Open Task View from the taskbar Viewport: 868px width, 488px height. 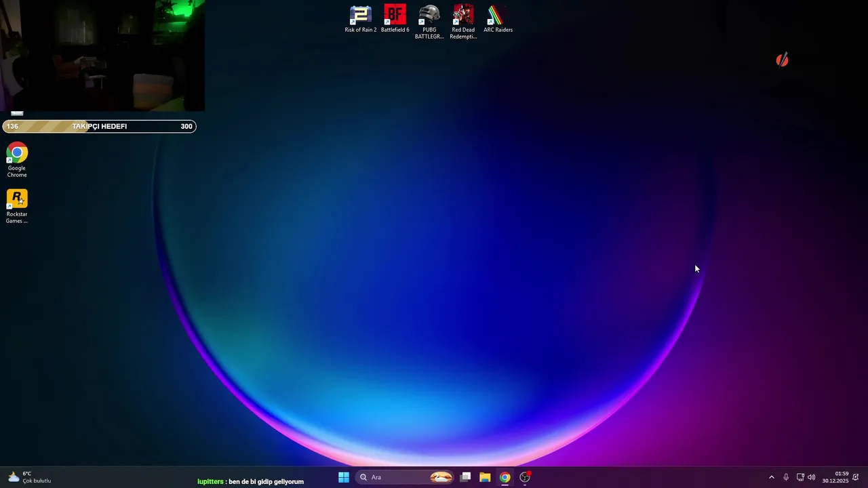click(x=465, y=477)
